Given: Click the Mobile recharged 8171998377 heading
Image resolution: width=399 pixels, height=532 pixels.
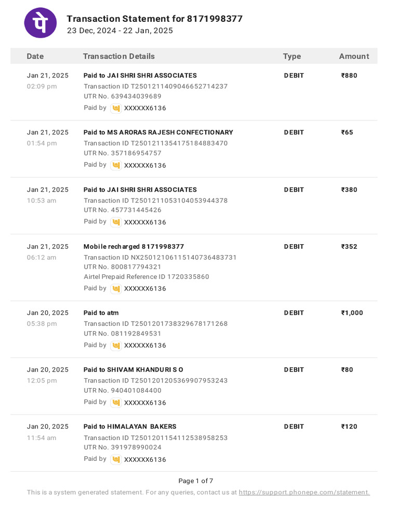Looking at the screenshot, I should (134, 247).
